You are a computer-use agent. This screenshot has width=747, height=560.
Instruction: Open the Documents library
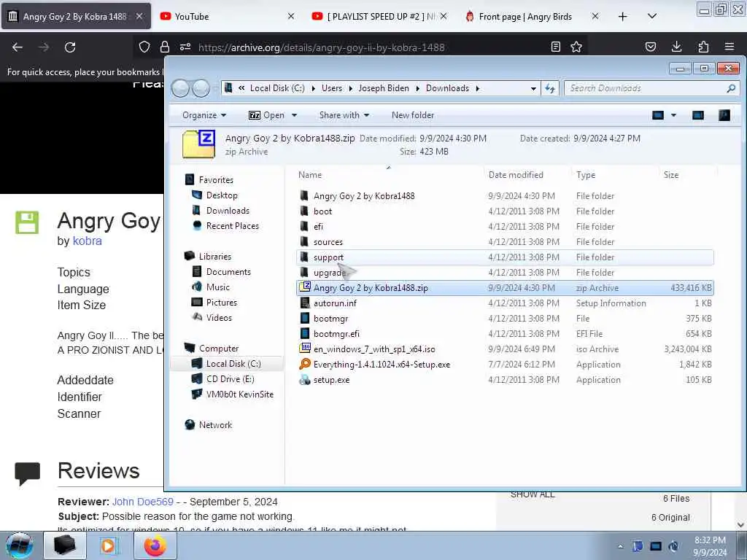click(228, 272)
